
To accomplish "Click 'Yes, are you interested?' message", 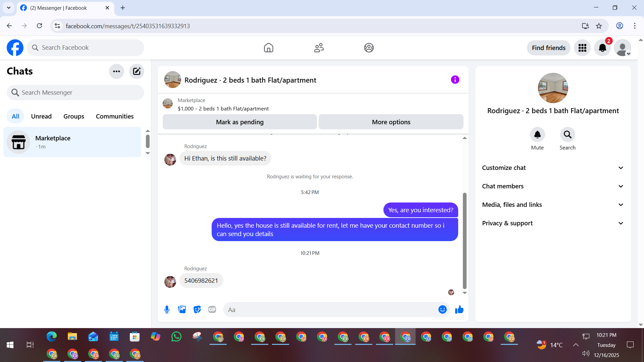I will click(x=421, y=210).
